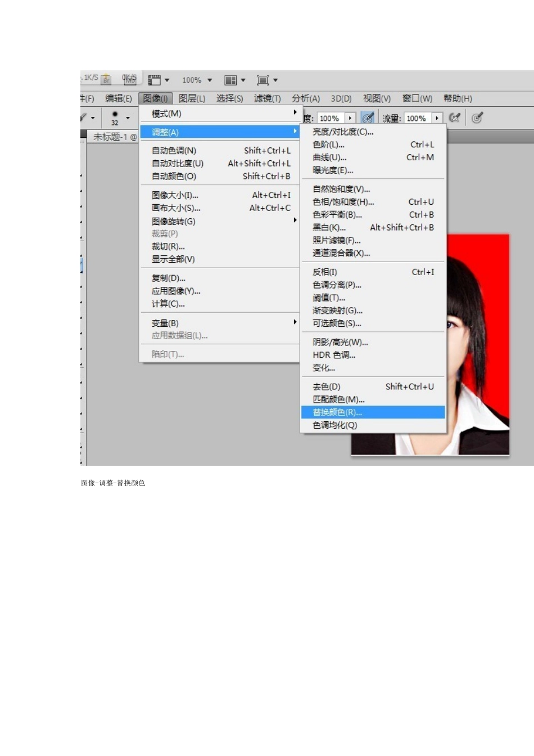Screen dimensions: 534x756
Task: Expand the 图像旋转(G) submenu
Action: point(220,221)
